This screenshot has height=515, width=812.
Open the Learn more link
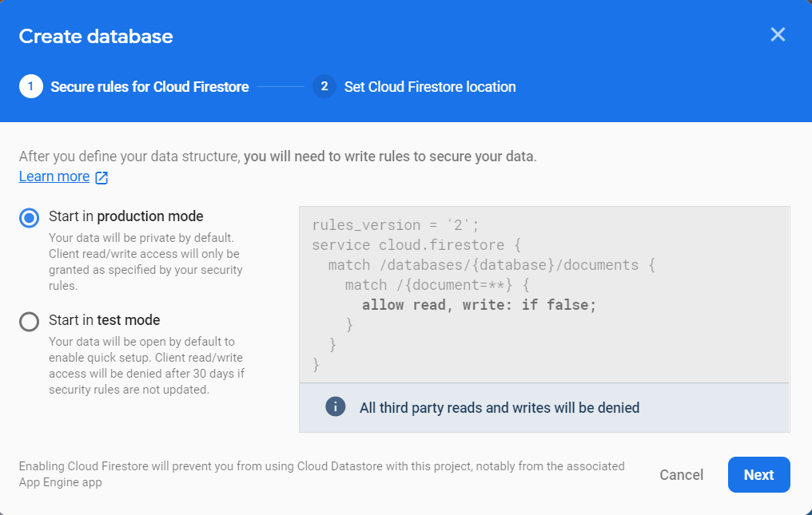coord(54,176)
